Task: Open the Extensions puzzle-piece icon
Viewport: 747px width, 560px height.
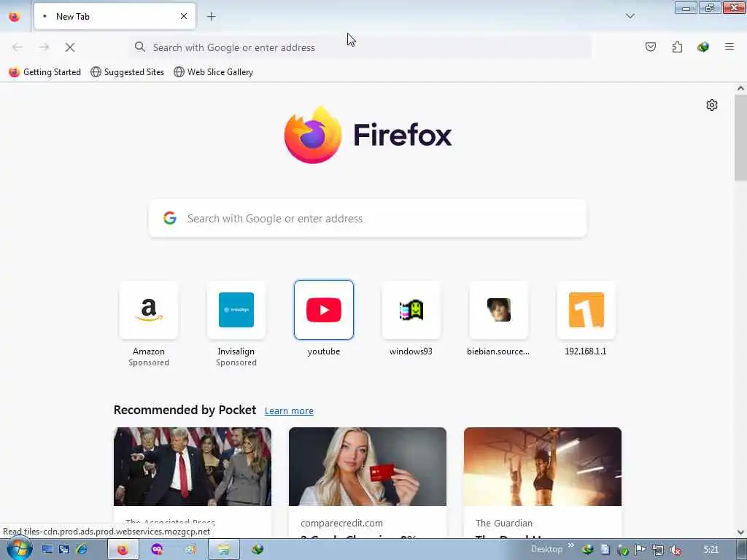Action: 677,47
